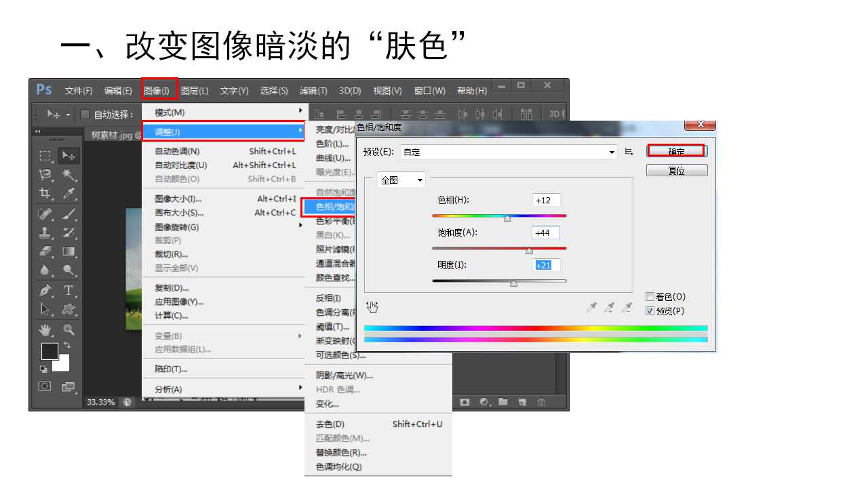Select the Brush tool
The image size is (868, 488).
(x=68, y=214)
